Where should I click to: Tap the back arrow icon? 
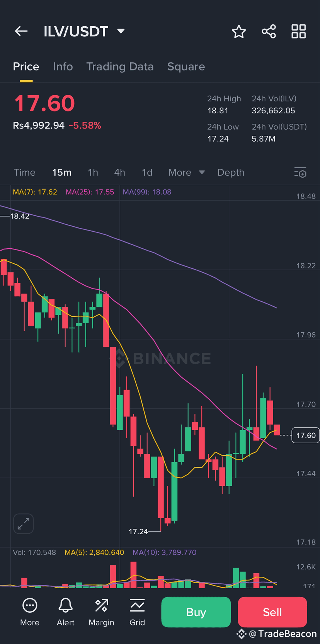click(21, 31)
